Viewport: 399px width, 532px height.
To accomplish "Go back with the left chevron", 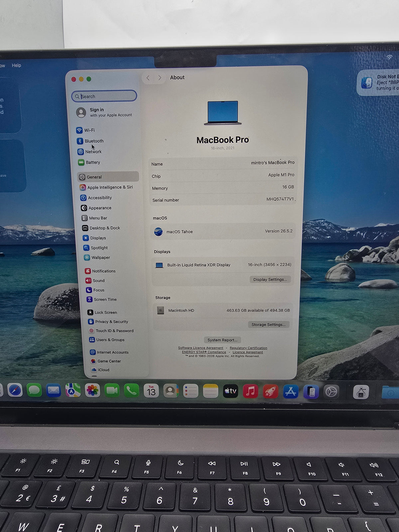I will [x=148, y=78].
